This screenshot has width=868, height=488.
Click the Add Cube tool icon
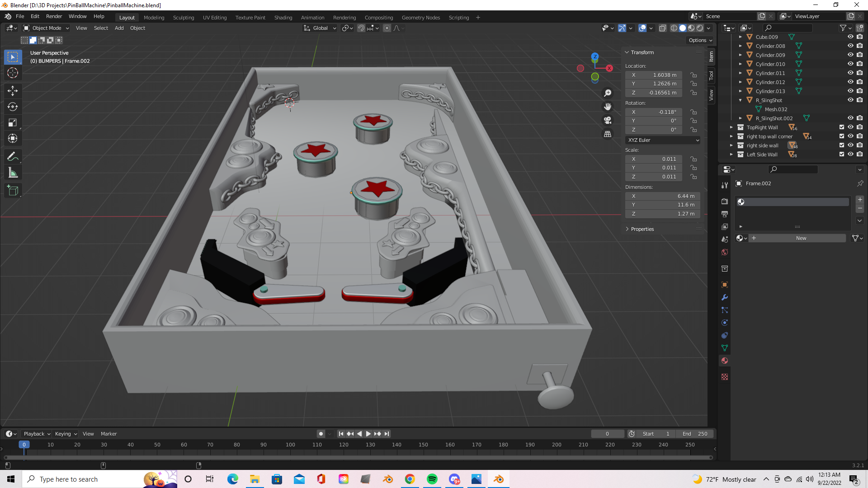pos(13,191)
